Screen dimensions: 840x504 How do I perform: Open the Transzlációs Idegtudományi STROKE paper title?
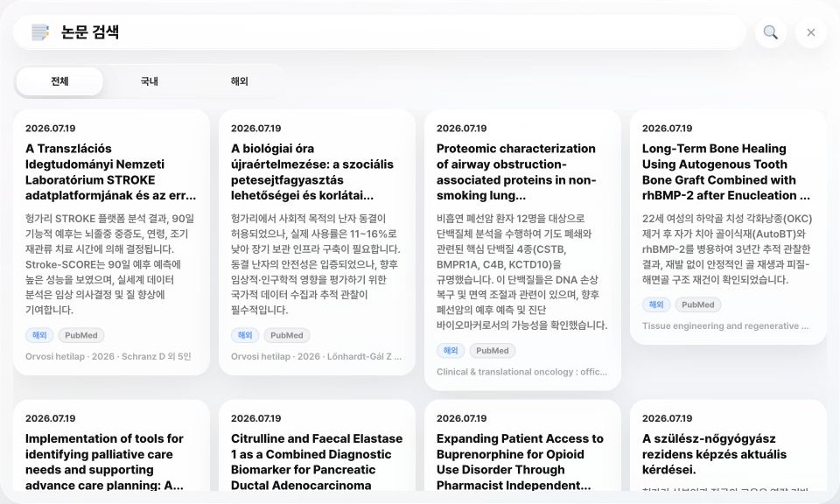111,171
